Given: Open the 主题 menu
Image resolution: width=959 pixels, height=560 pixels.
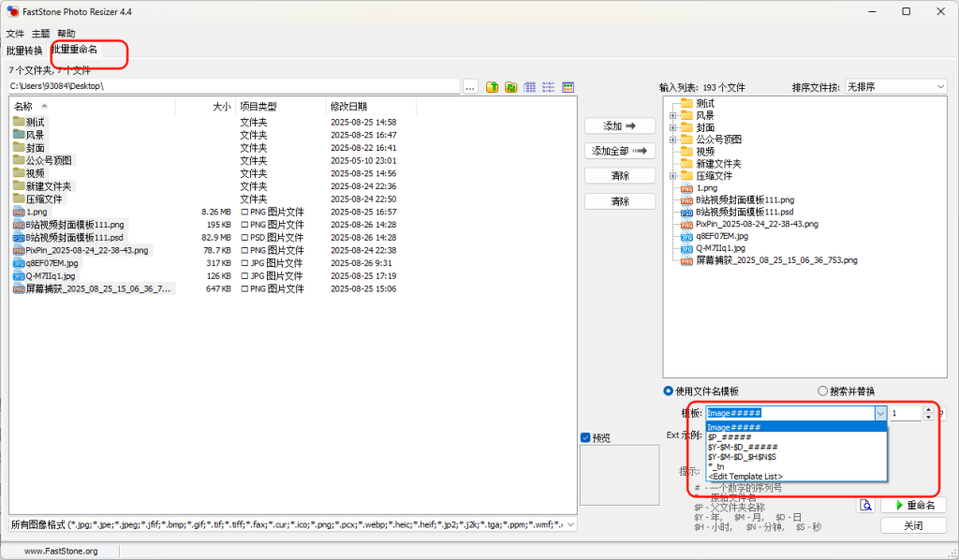Looking at the screenshot, I should [40, 33].
